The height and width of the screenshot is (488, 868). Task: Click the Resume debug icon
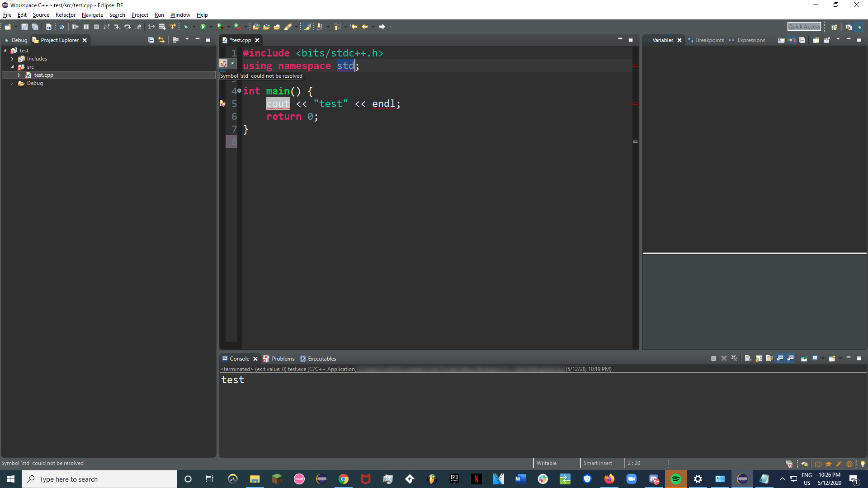75,27
